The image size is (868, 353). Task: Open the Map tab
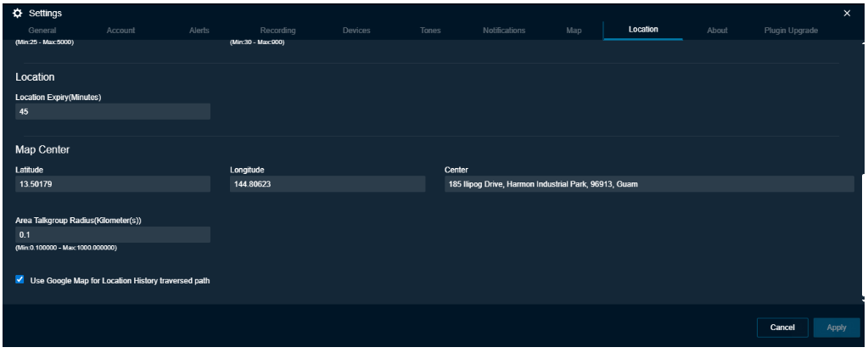point(574,31)
